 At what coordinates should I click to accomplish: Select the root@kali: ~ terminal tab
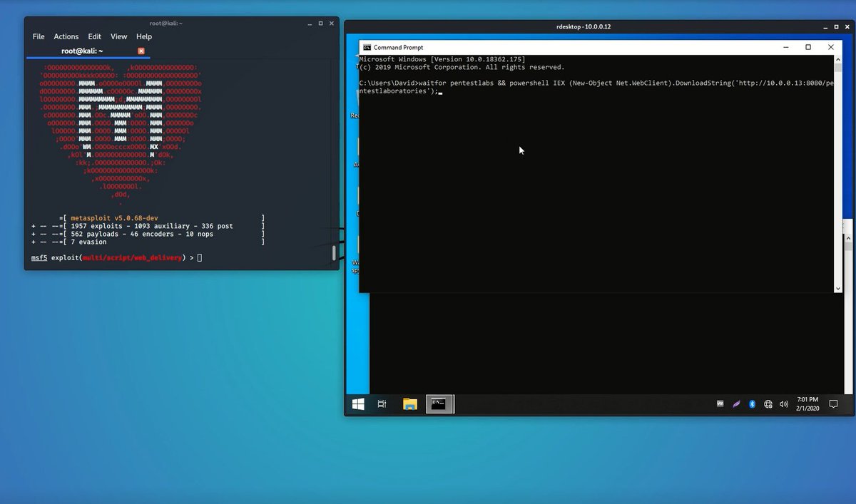coord(83,51)
